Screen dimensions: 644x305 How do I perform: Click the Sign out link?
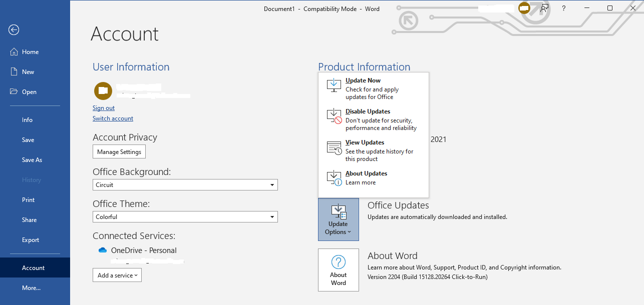(104, 108)
